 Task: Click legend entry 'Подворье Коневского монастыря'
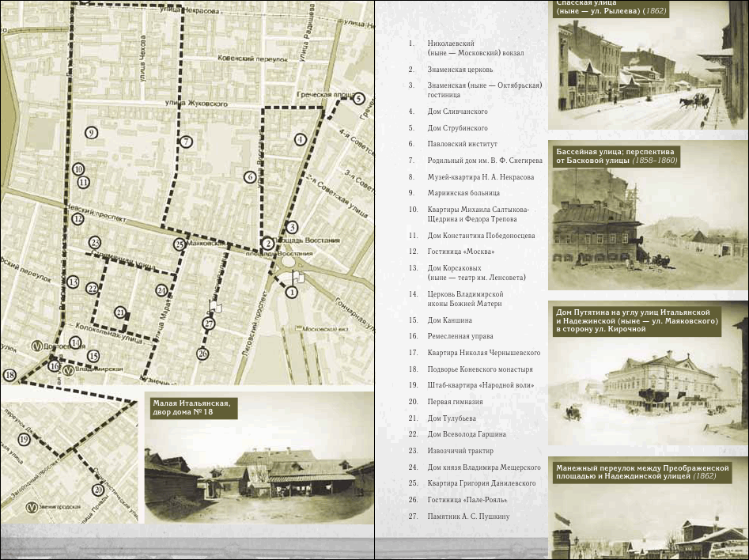coord(480,369)
